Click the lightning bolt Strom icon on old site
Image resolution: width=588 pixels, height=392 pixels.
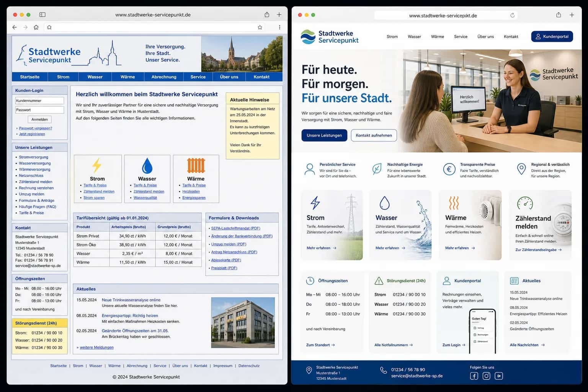(x=97, y=165)
